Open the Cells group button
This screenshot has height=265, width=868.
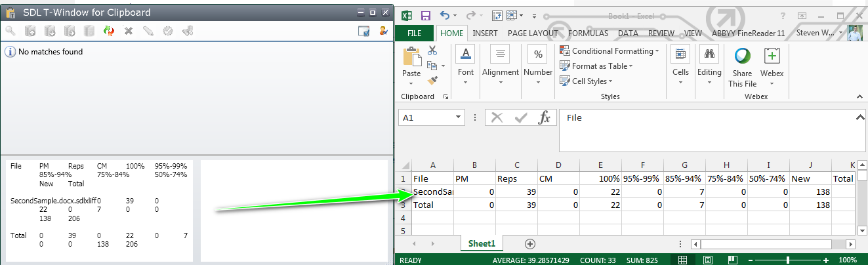pos(681,66)
